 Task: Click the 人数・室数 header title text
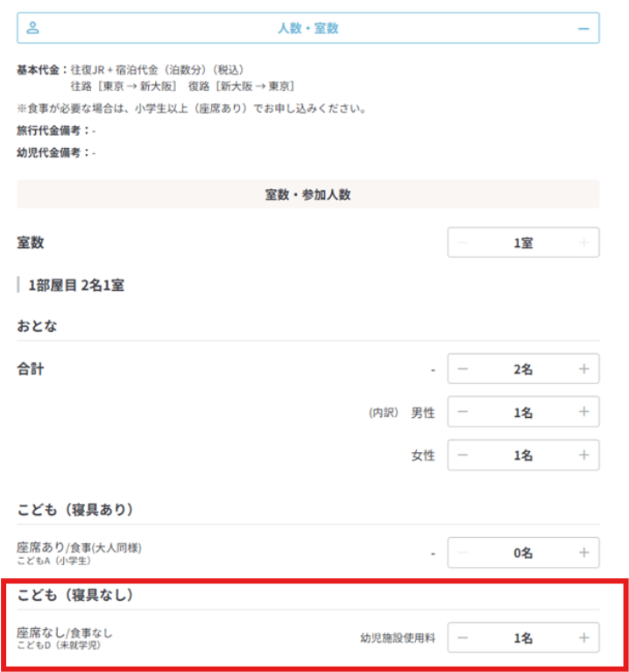(x=307, y=28)
